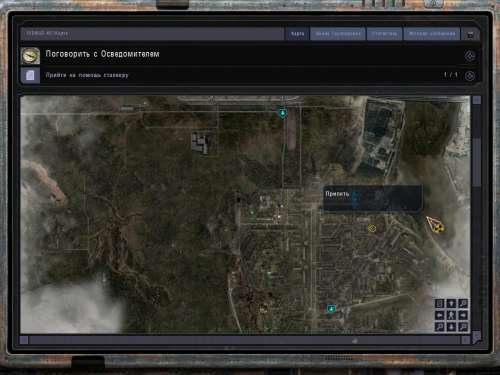Click the green marker at the map's top
Screen dimensions: 500x375
tap(283, 113)
